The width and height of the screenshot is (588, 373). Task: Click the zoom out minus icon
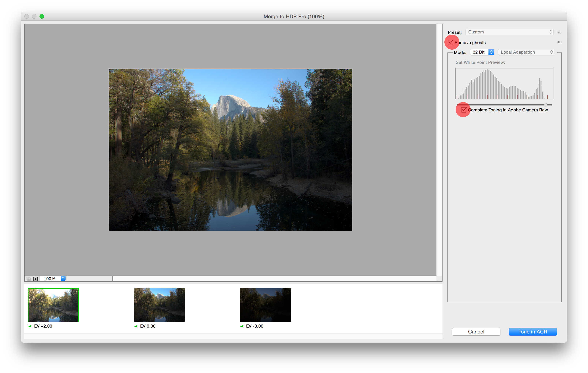[x=29, y=279]
